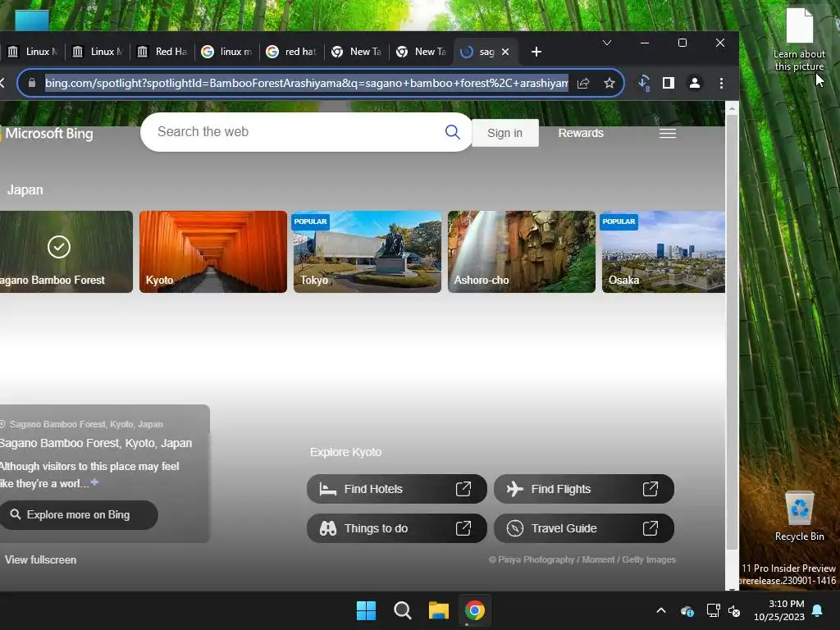Switch to the first New Tab tab
The width and height of the screenshot is (840, 630).
click(358, 52)
